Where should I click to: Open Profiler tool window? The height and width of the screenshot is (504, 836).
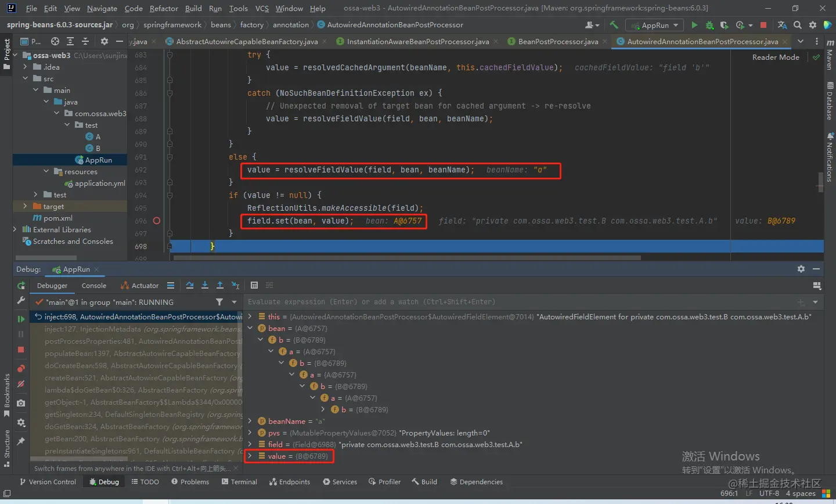pos(384,482)
